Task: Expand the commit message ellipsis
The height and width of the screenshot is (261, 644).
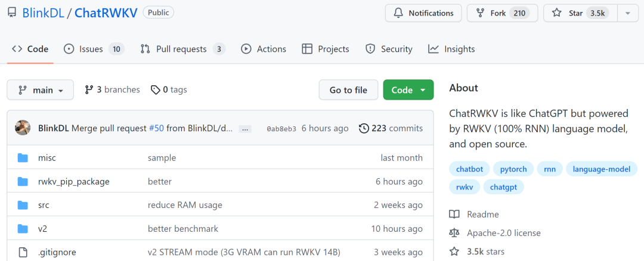Action: click(x=245, y=129)
